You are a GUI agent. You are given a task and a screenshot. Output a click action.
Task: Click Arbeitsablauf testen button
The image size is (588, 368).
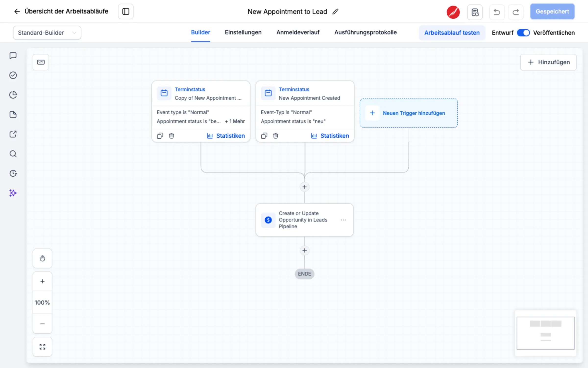coord(452,33)
